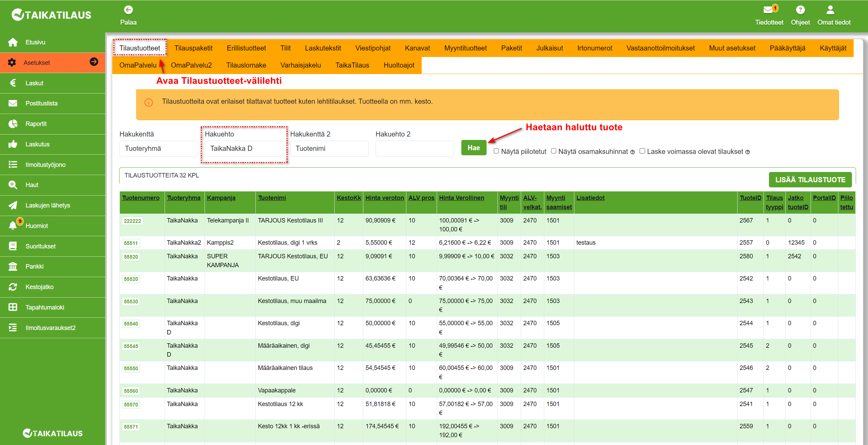Viewport: 868px width, 445px height.
Task: Open Omat tiedot user icon
Action: [830, 10]
